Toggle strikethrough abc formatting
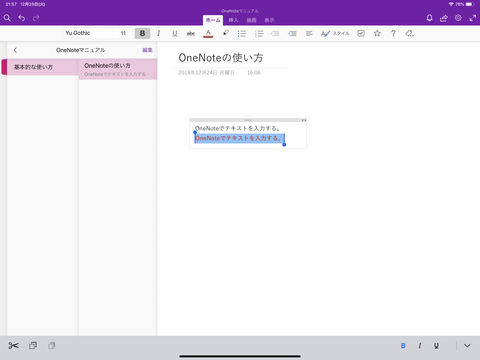 [191, 33]
